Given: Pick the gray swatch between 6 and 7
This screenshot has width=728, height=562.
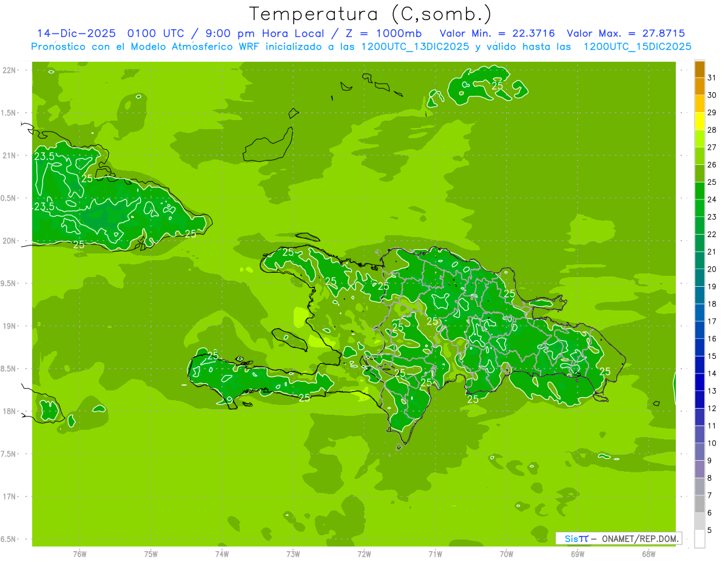Looking at the screenshot, I should [x=699, y=504].
